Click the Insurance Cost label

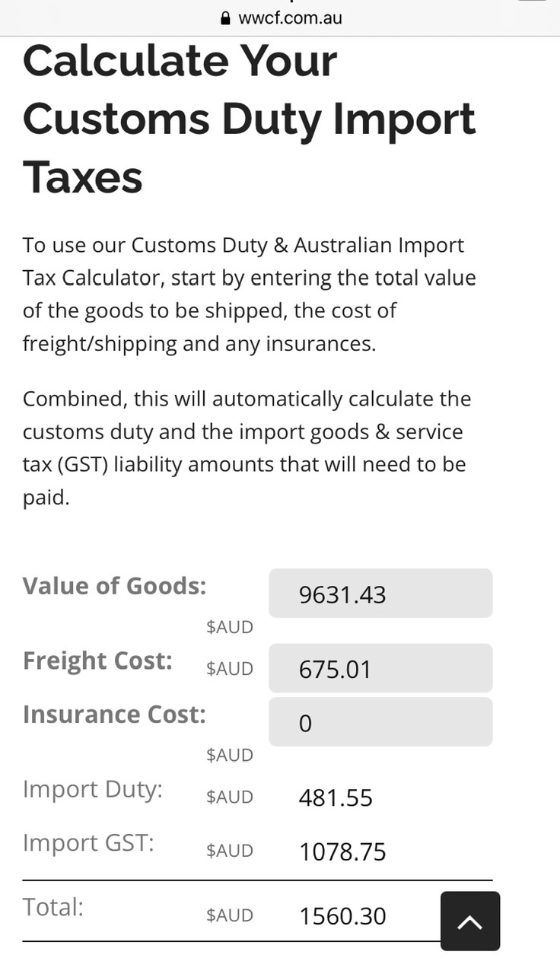click(114, 715)
